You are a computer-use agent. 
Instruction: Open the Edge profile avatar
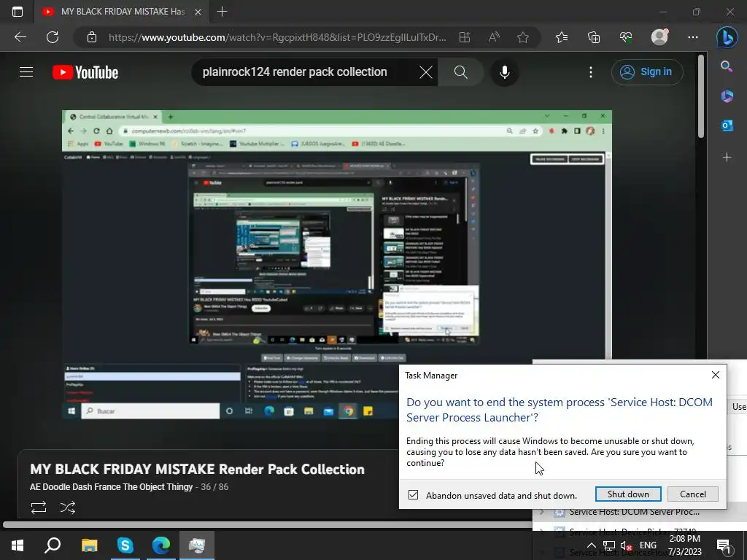(659, 37)
